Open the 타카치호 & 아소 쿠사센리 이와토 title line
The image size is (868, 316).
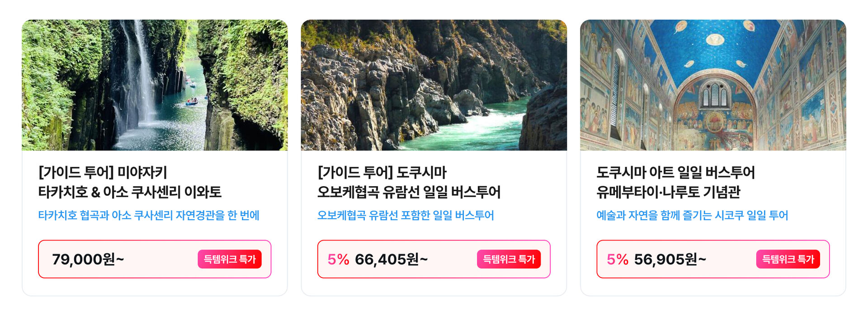coord(130,192)
